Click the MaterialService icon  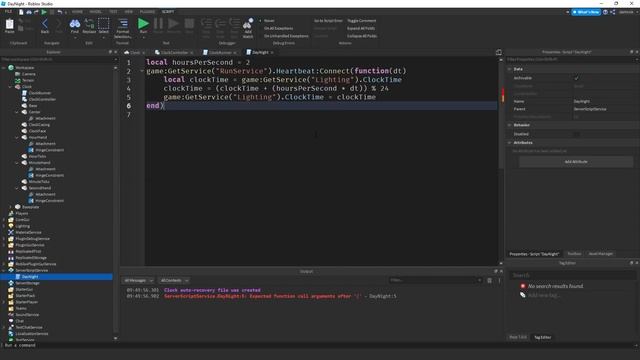tap(11, 232)
